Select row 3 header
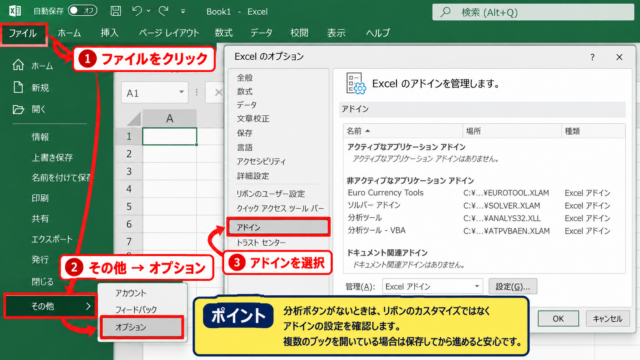 (129, 171)
